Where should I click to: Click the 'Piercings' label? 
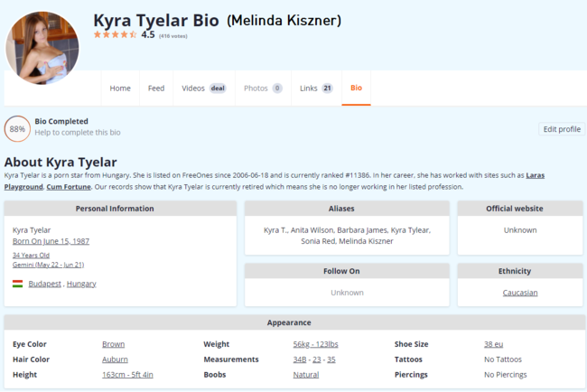[411, 375]
